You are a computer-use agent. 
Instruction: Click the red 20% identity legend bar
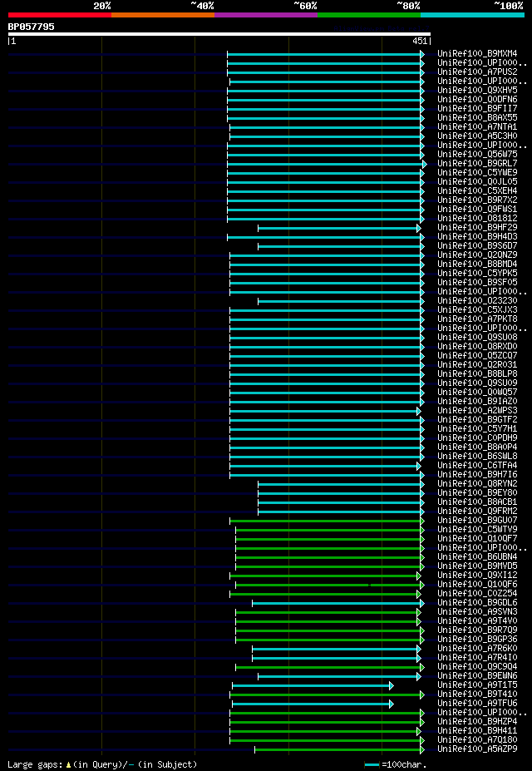click(x=60, y=15)
